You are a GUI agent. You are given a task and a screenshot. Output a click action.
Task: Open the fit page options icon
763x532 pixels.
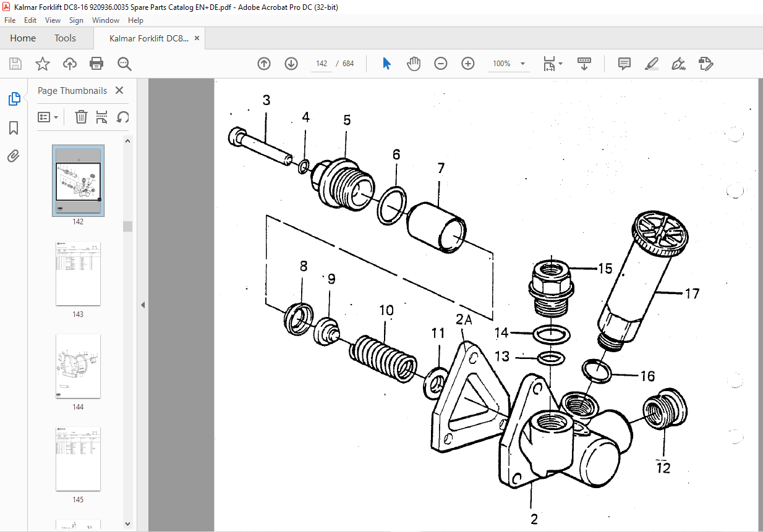tap(549, 64)
